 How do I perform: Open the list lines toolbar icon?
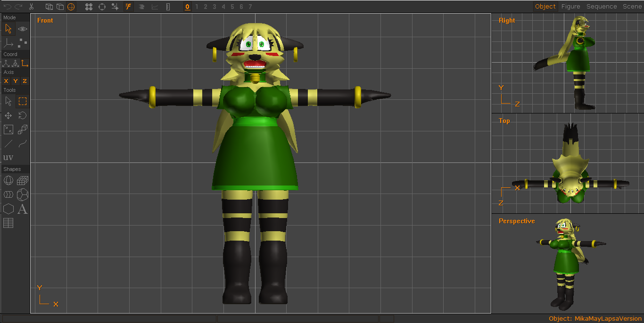coord(141,7)
